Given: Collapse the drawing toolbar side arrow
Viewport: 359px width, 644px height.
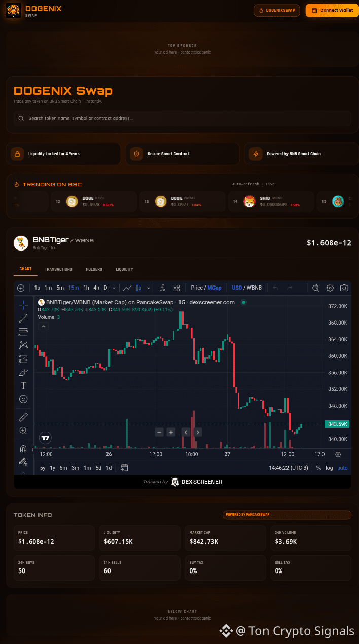Looking at the screenshot, I should tap(32, 450).
